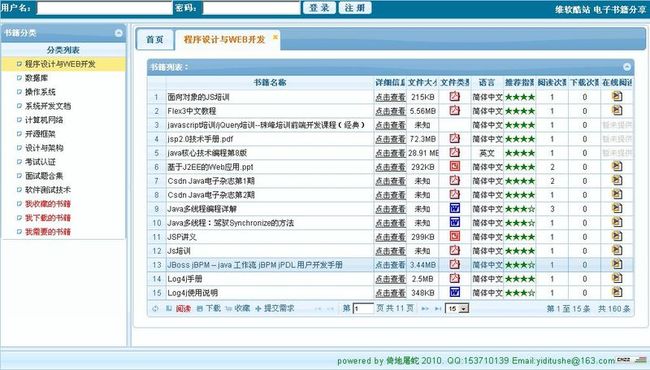Click 点击查看 link for Java多线程编程详解
650x370 pixels.
[390, 209]
